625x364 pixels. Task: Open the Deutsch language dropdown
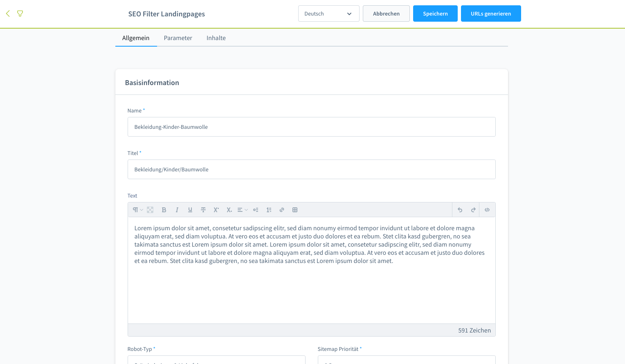point(329,13)
